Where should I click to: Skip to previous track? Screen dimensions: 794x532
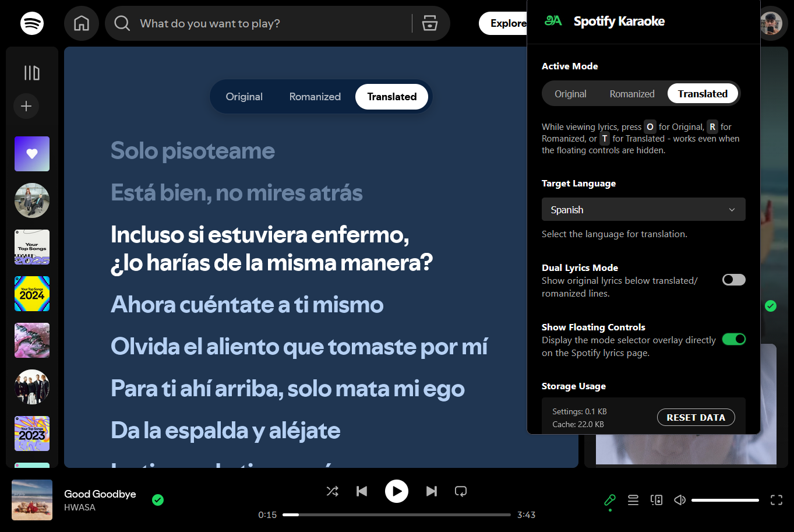point(362,491)
